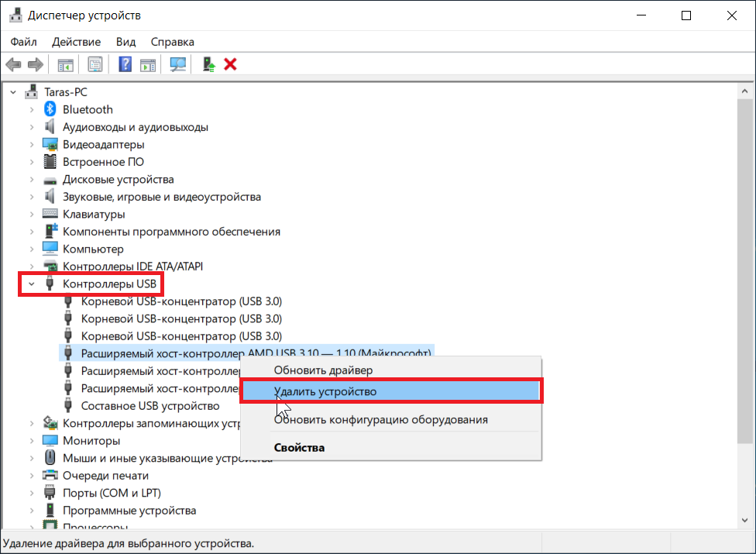Open the Properties sheet toolbar icon
This screenshot has width=756, height=554.
[95, 64]
